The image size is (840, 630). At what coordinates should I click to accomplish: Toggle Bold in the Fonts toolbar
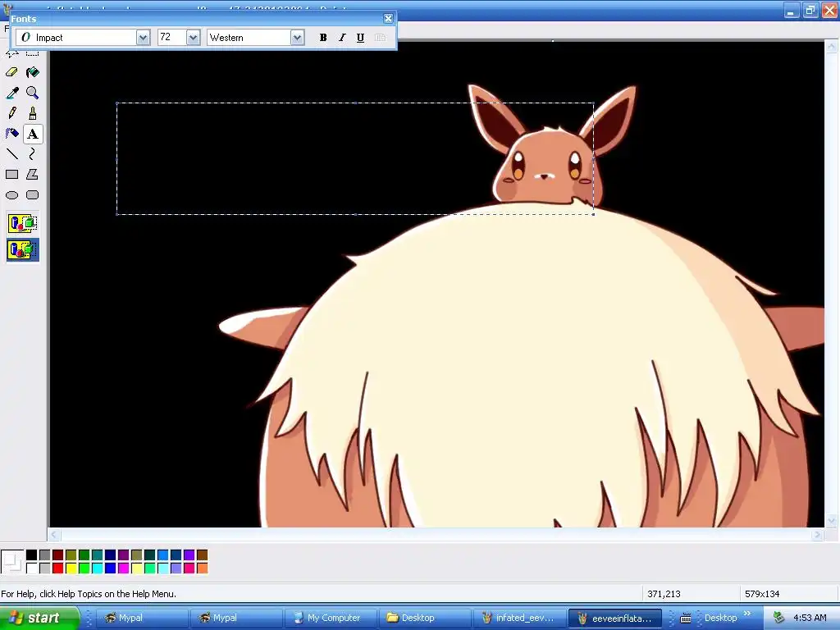[323, 38]
